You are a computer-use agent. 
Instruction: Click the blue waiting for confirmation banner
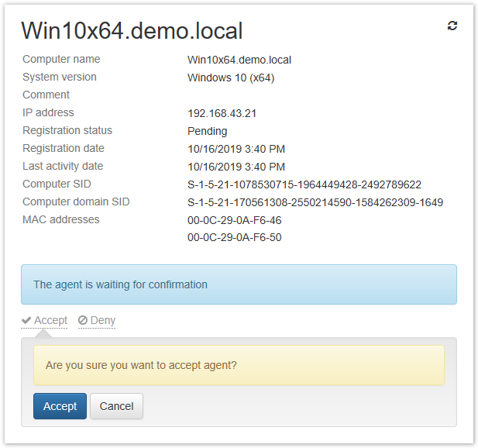239,284
